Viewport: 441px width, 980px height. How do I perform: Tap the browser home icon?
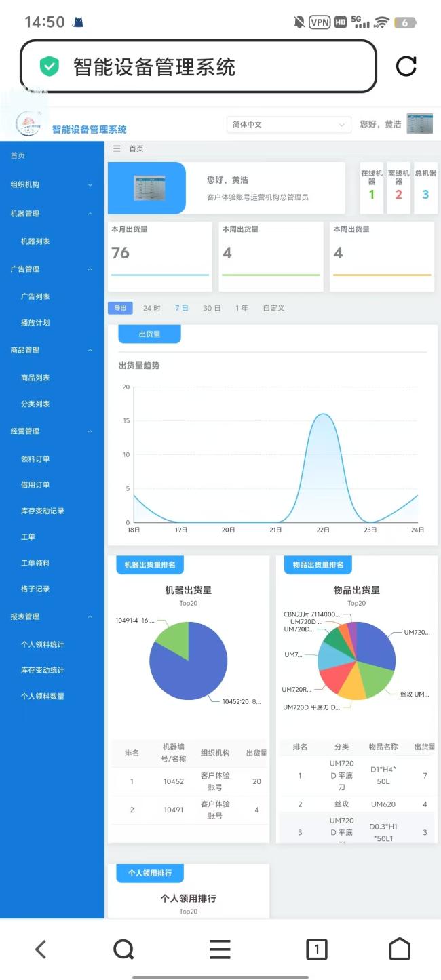[x=399, y=949]
